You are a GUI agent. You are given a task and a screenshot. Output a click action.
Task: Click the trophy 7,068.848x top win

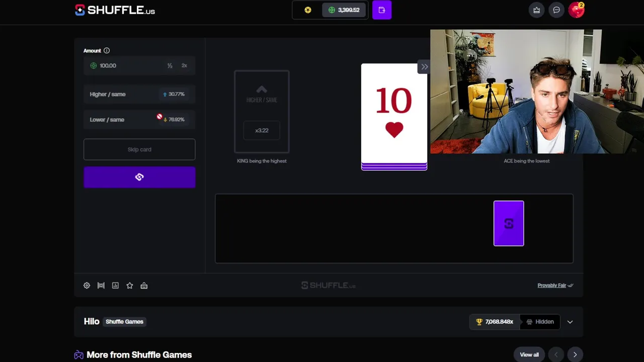coord(494,322)
